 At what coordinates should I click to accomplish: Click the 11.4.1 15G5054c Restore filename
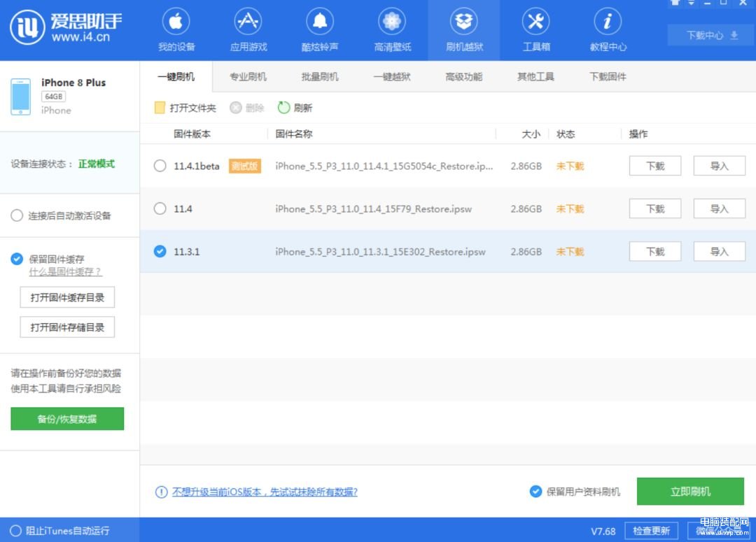coord(384,166)
